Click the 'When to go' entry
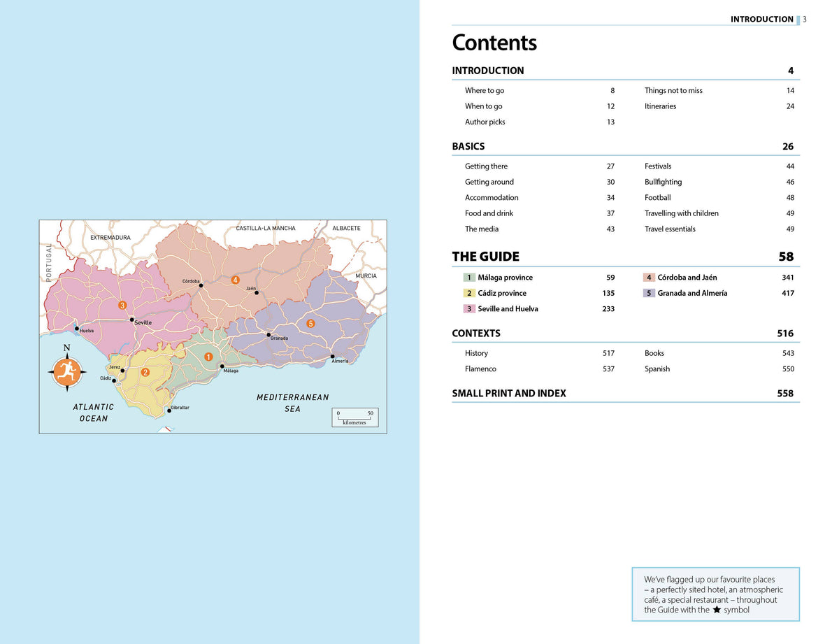The height and width of the screenshot is (644, 839). [x=484, y=106]
